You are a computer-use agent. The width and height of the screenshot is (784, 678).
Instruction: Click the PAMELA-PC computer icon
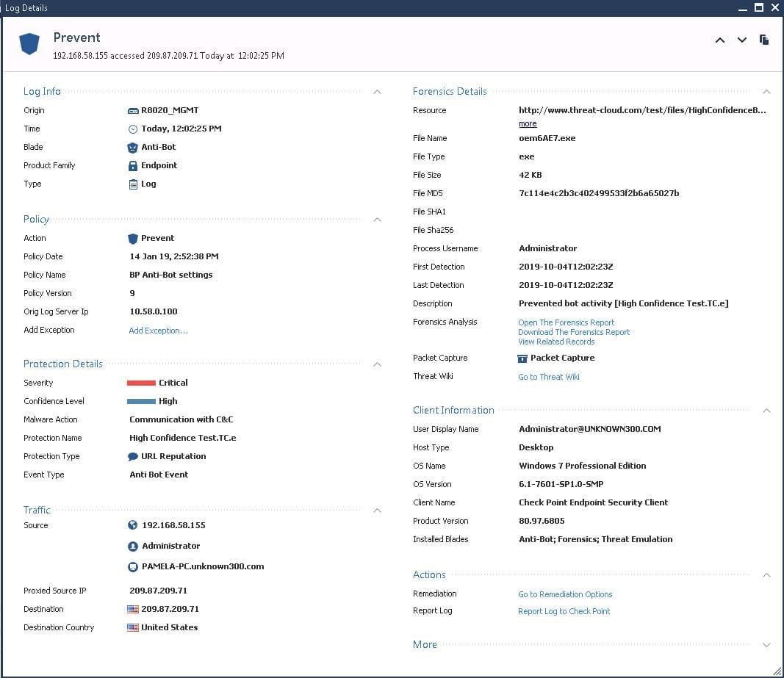coord(133,567)
